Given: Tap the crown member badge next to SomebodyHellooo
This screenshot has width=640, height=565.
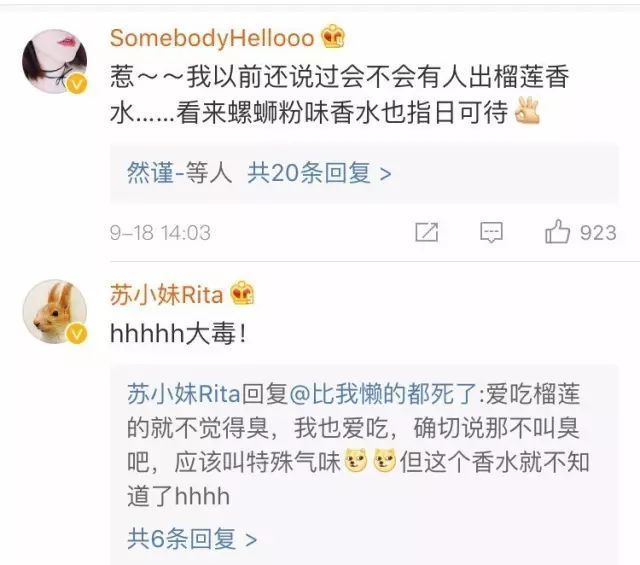Looking at the screenshot, I should (333, 37).
